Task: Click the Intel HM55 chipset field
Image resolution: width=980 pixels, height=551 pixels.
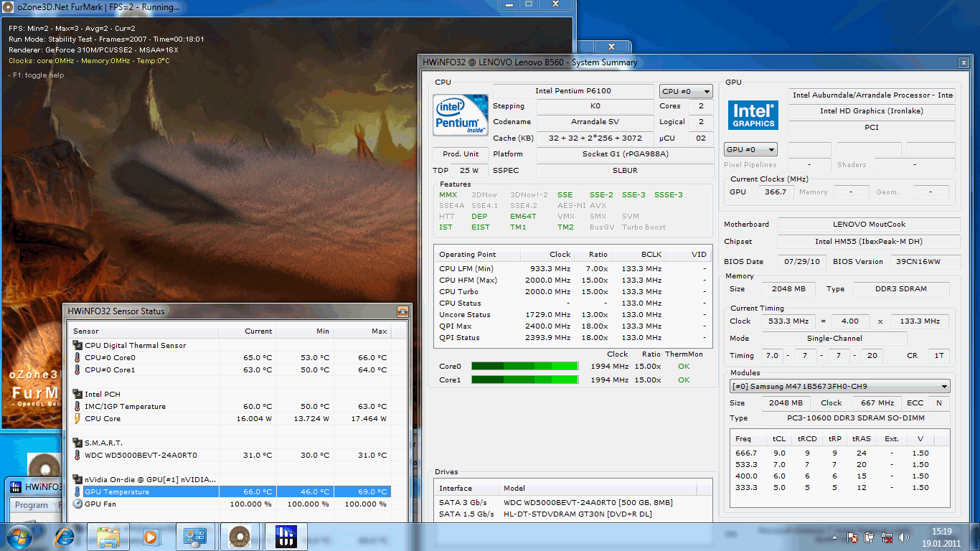Action: pyautogui.click(x=869, y=241)
